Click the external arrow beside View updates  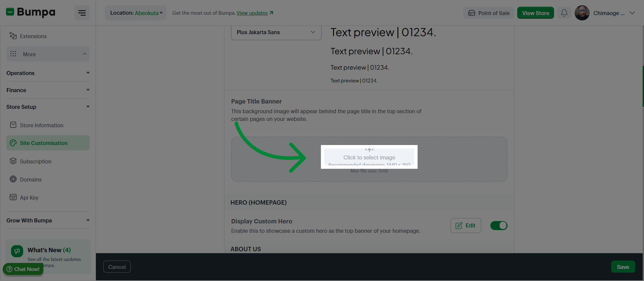pyautogui.click(x=271, y=13)
